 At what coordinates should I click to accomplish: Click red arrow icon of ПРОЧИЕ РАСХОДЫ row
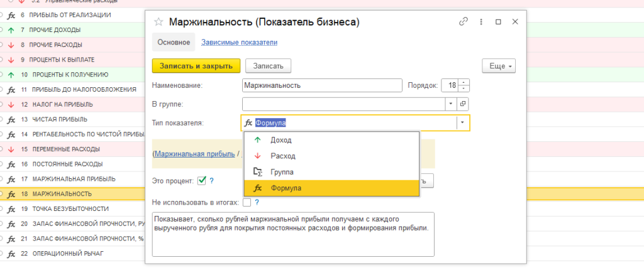pyautogui.click(x=11, y=45)
